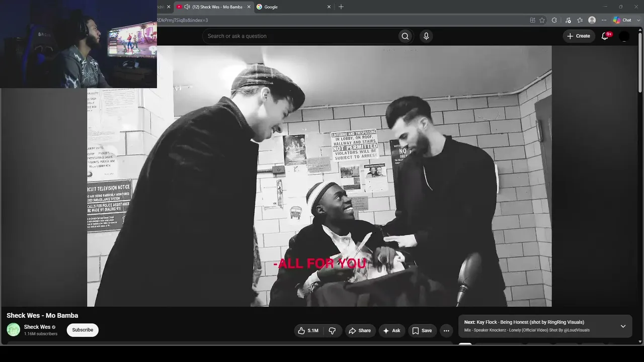The width and height of the screenshot is (644, 362).
Task: Open browser Settings and more menu
Action: (604, 20)
